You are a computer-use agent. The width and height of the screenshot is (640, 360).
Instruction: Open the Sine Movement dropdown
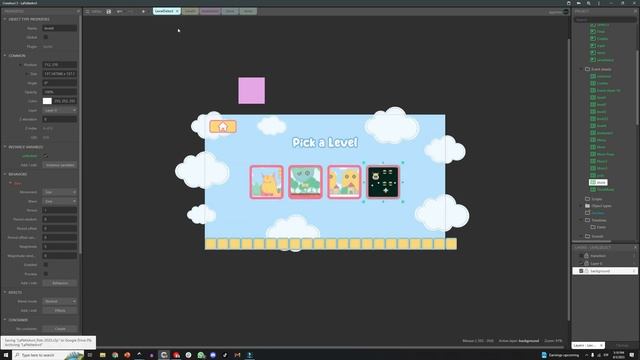pos(60,192)
